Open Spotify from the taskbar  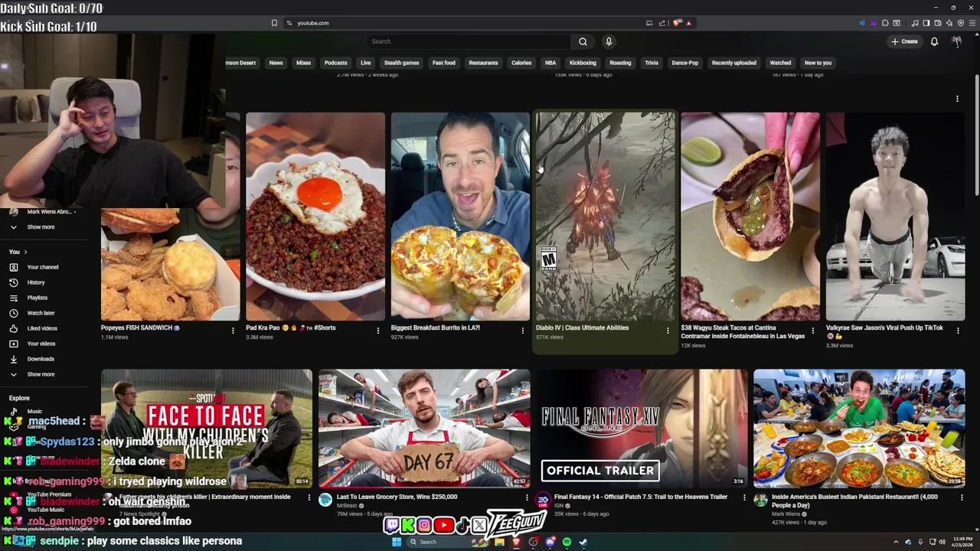tap(567, 542)
